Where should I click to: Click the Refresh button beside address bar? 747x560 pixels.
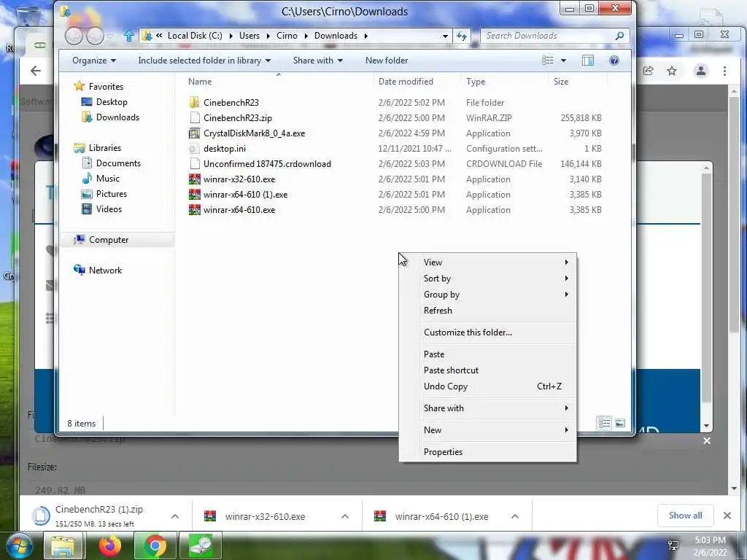pyautogui.click(x=462, y=36)
